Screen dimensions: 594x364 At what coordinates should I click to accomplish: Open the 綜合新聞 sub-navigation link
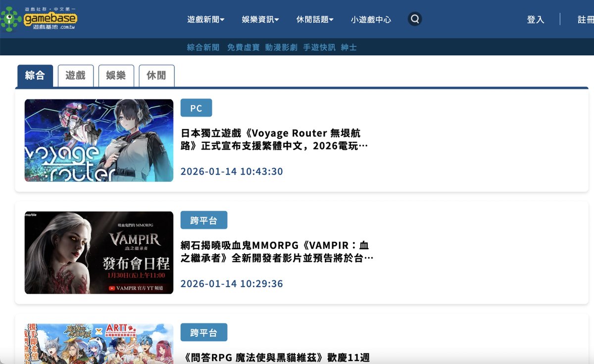(203, 47)
